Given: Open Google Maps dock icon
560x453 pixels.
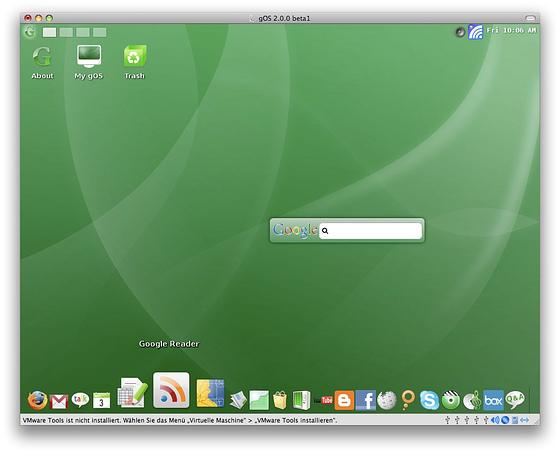Looking at the screenshot, I should coord(210,393).
